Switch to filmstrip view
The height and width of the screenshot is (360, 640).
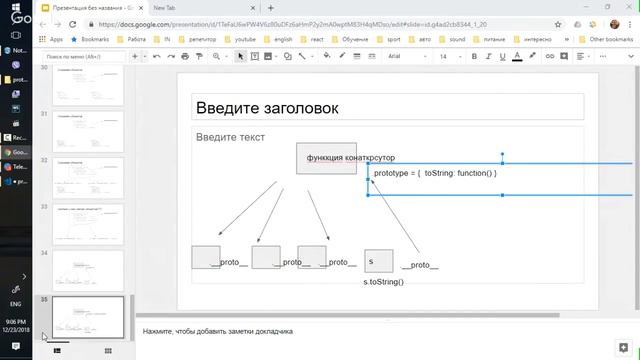[x=57, y=351]
